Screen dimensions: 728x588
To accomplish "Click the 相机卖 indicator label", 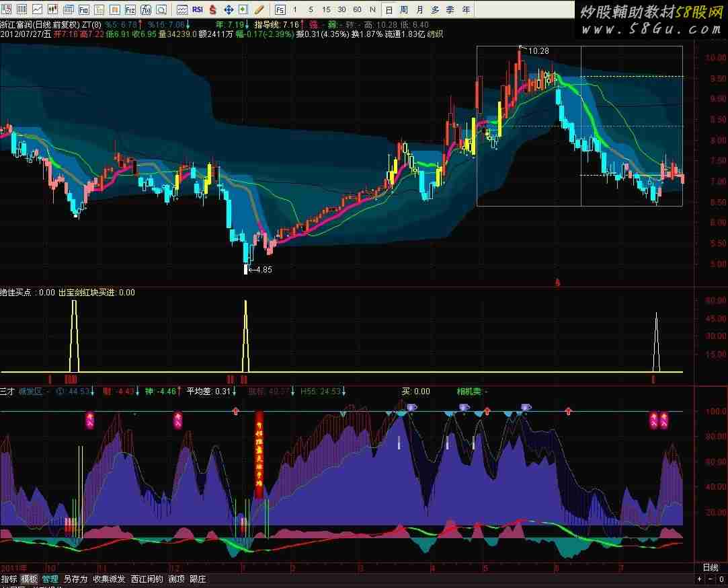I will pos(469,392).
